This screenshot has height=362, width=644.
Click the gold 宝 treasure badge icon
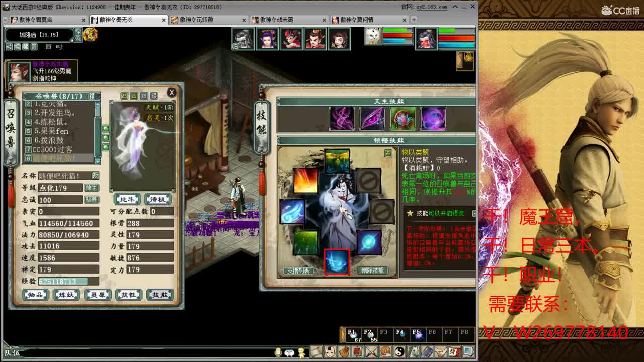[x=90, y=34]
